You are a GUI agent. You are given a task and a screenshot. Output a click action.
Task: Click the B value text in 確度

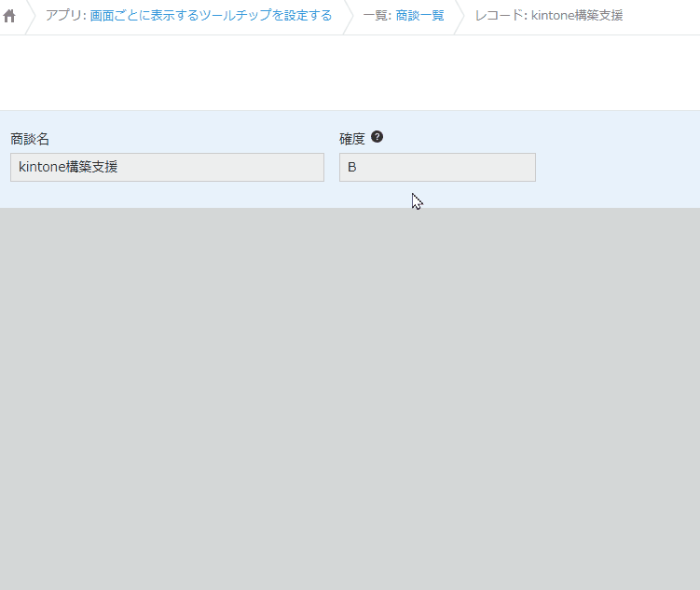[352, 168]
